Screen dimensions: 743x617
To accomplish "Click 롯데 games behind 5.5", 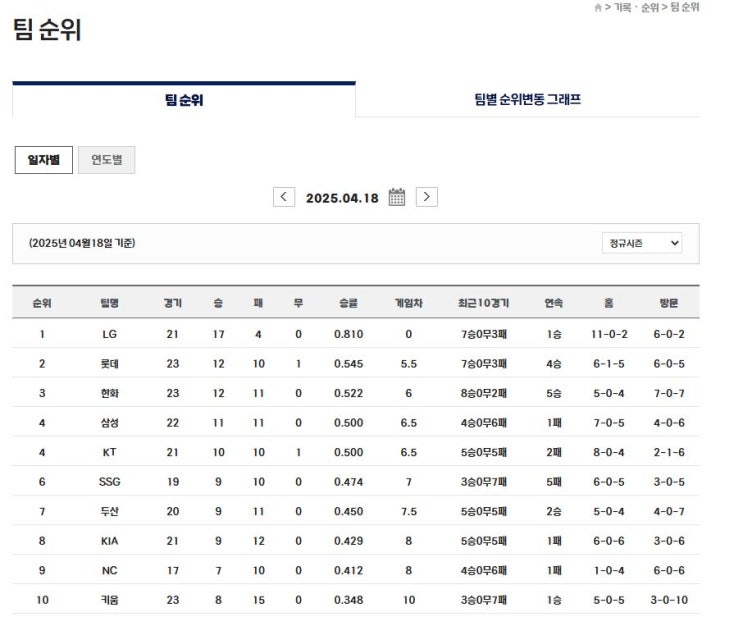I will pos(408,364).
